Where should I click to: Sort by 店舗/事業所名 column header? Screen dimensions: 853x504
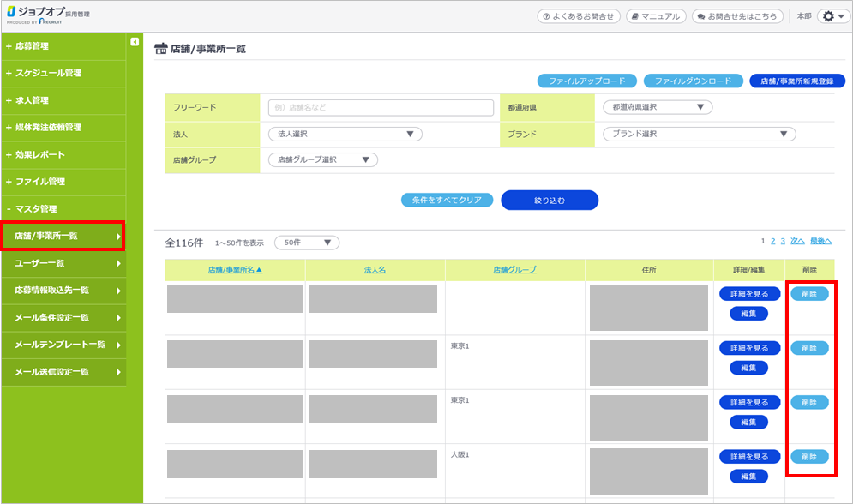[x=234, y=270]
